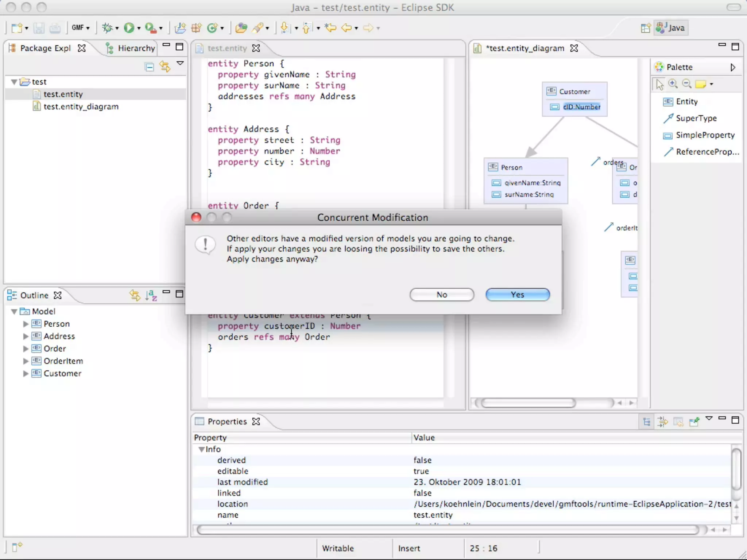747x560 pixels.
Task: Expand the Person node in Outline
Action: [x=26, y=324]
